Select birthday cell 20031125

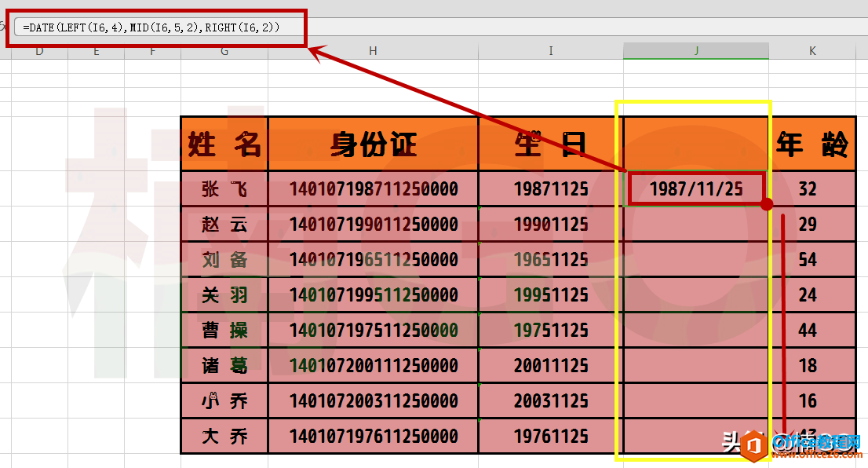tap(551, 400)
